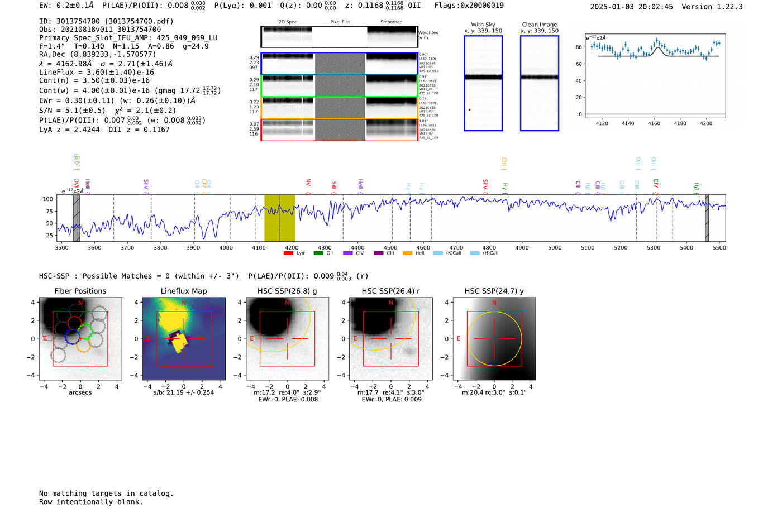Open the Lineflux Map panel
Screen dimensions: 782x532
184,338
